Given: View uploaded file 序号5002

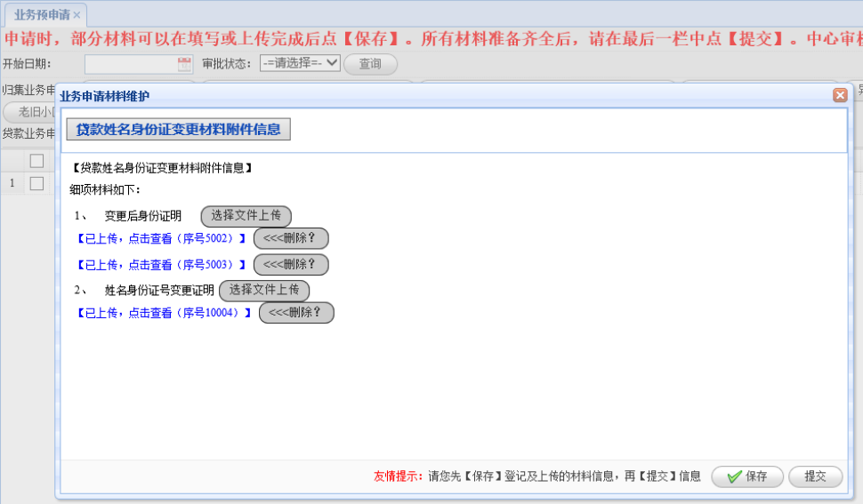Looking at the screenshot, I should click(161, 239).
